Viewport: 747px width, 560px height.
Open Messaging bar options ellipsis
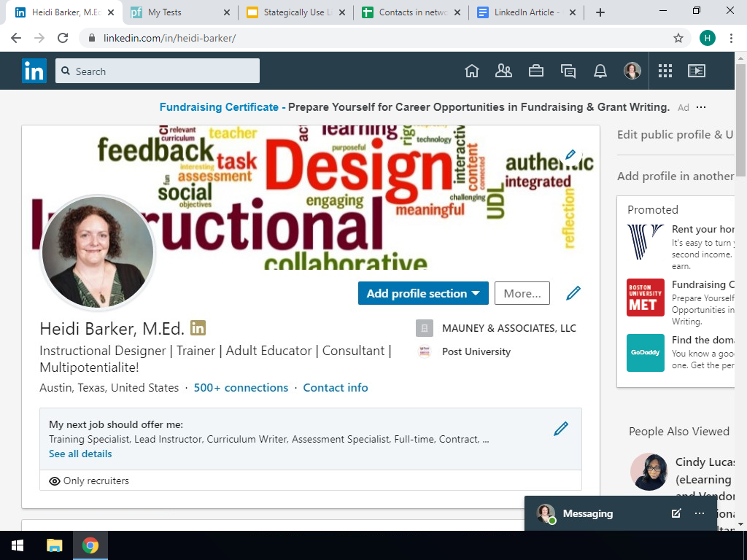[700, 513]
